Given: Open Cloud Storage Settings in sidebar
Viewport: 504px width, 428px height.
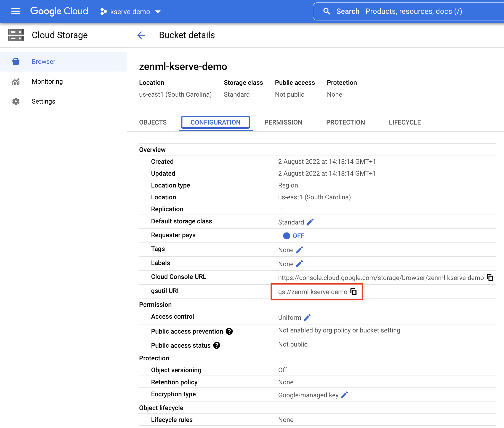Looking at the screenshot, I should 43,101.
